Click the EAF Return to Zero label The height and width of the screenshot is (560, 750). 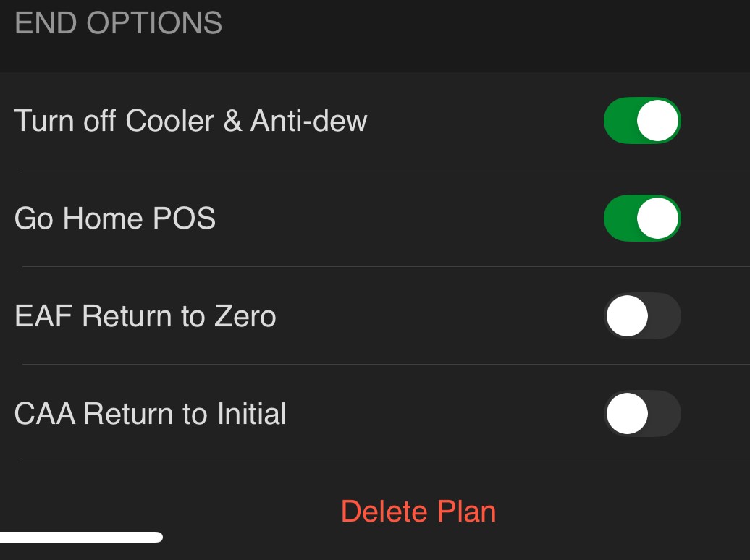[145, 316]
